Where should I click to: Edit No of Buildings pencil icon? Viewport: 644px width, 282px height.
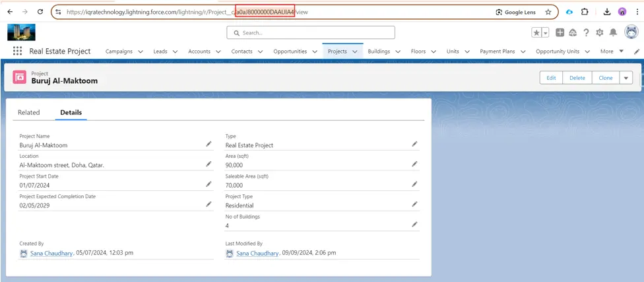coord(415,225)
